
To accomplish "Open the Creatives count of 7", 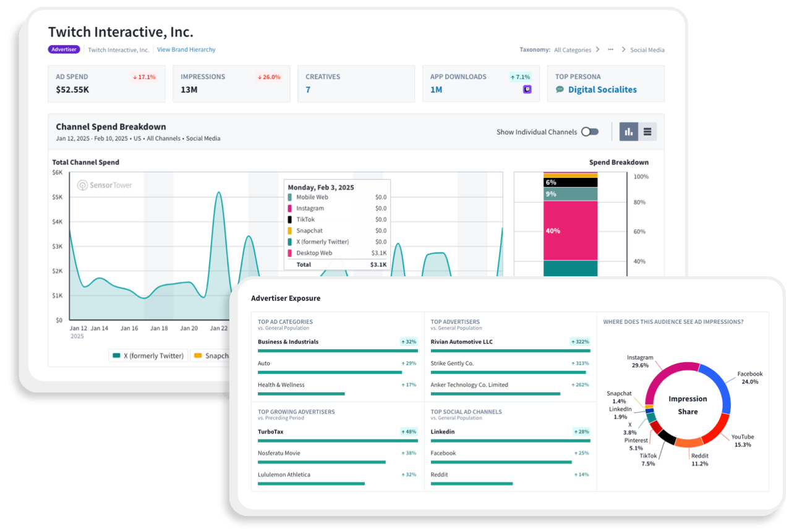I will (308, 90).
